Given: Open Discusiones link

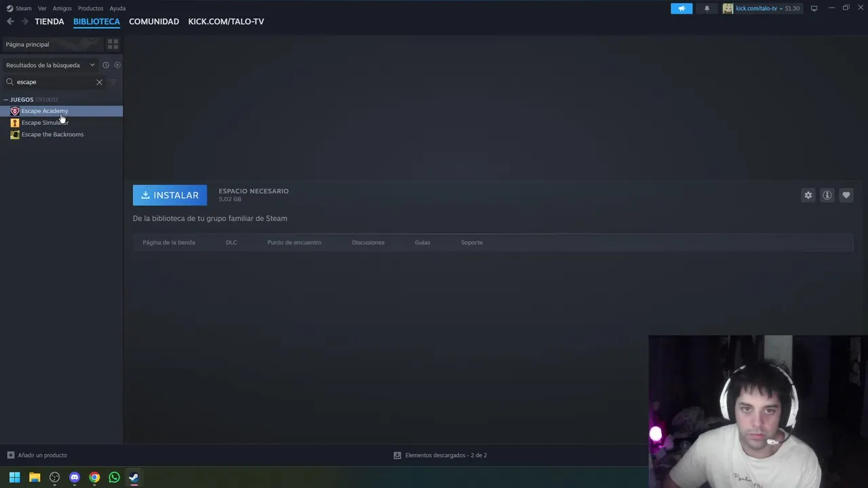Looking at the screenshot, I should [368, 243].
